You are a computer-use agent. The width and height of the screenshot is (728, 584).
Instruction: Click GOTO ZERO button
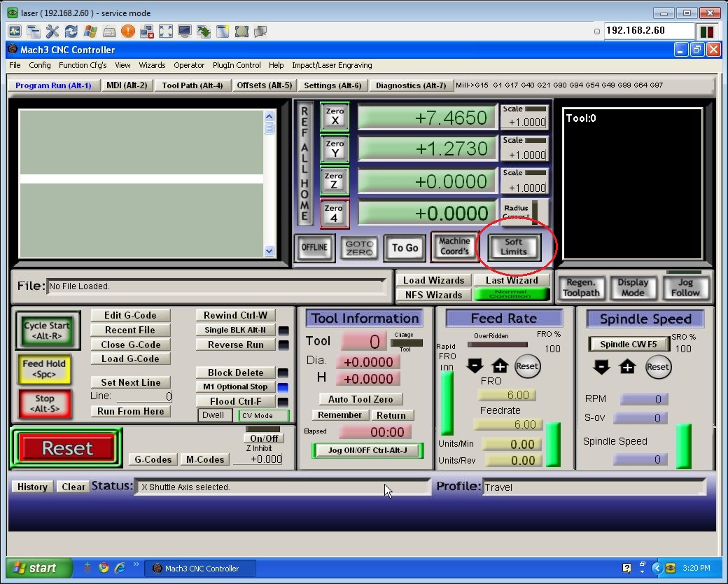(359, 248)
